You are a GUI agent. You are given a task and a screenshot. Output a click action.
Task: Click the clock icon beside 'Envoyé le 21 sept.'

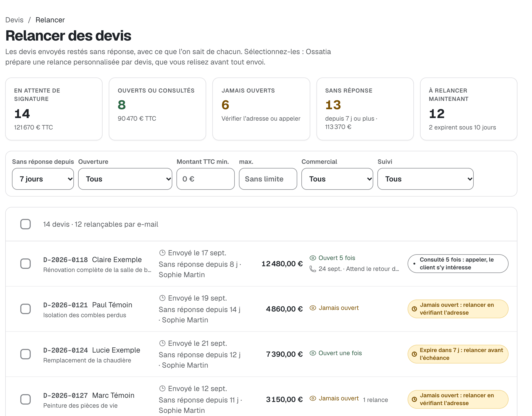[162, 343]
